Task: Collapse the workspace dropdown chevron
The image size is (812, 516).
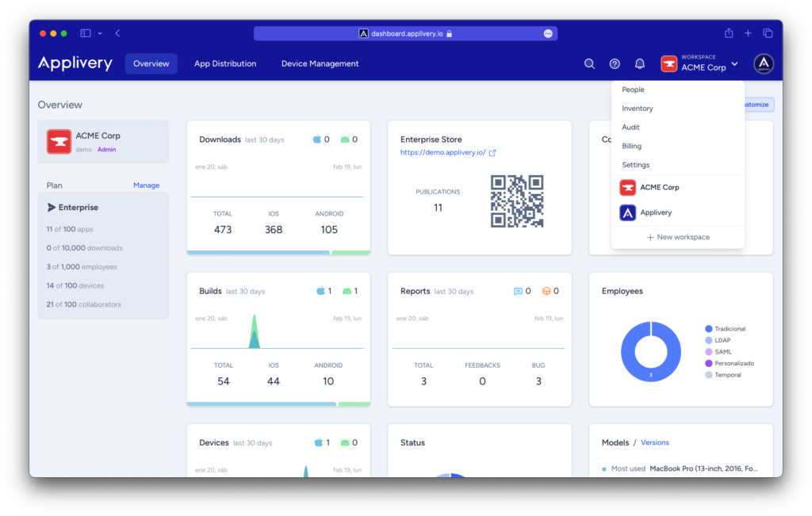Action: (x=735, y=64)
